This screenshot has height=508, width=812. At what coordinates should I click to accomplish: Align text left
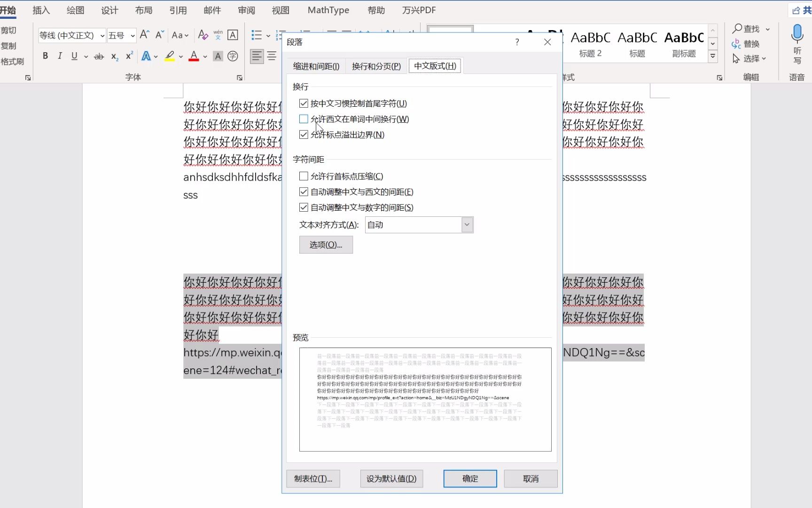257,56
